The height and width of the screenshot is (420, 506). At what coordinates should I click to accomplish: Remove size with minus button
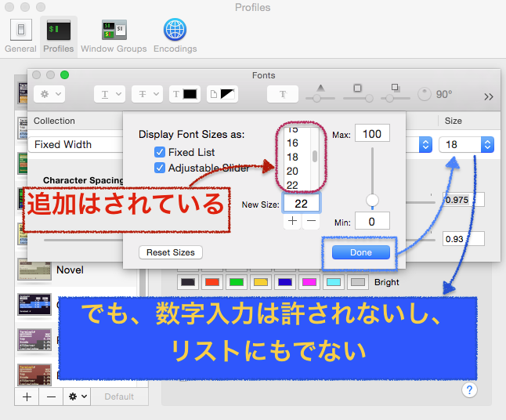pos(311,221)
